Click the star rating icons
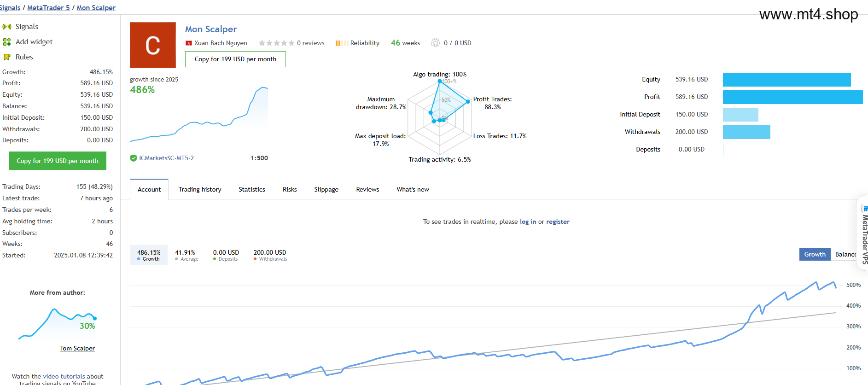868x385 pixels. (x=276, y=43)
